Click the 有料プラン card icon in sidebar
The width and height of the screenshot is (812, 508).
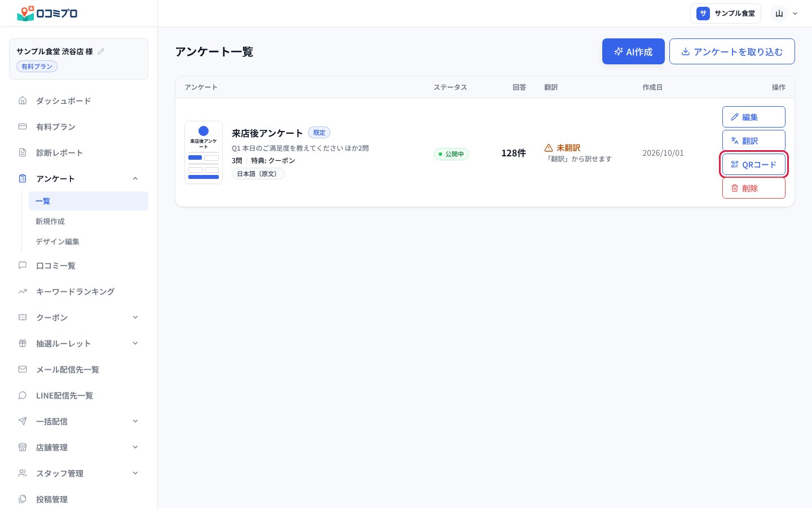click(23, 126)
